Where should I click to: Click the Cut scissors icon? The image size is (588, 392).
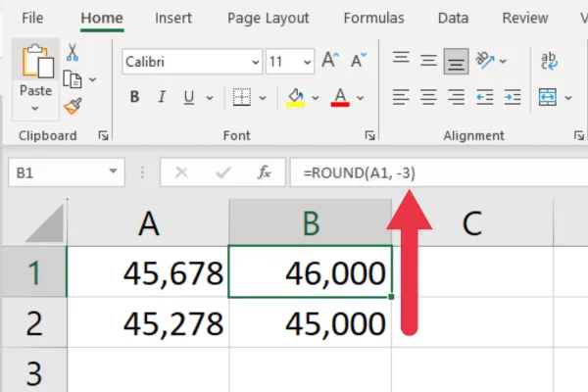tap(73, 52)
